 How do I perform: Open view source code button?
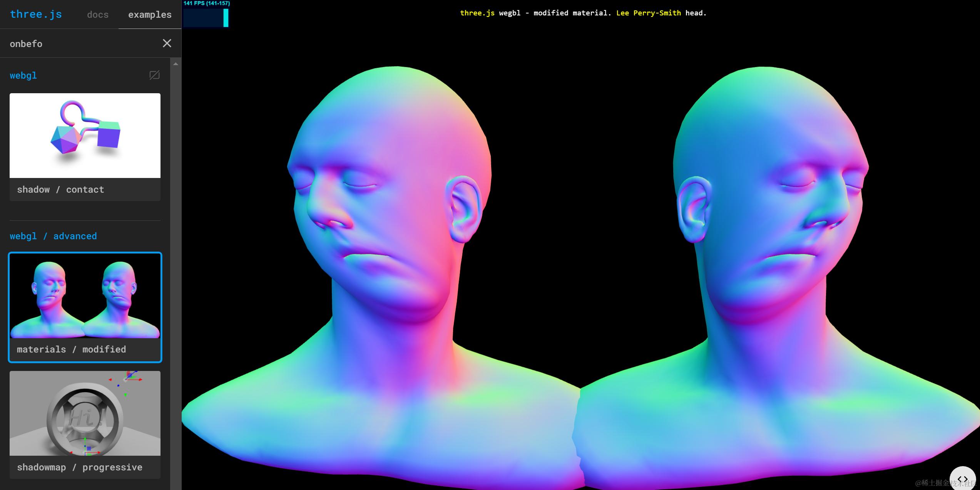(962, 479)
